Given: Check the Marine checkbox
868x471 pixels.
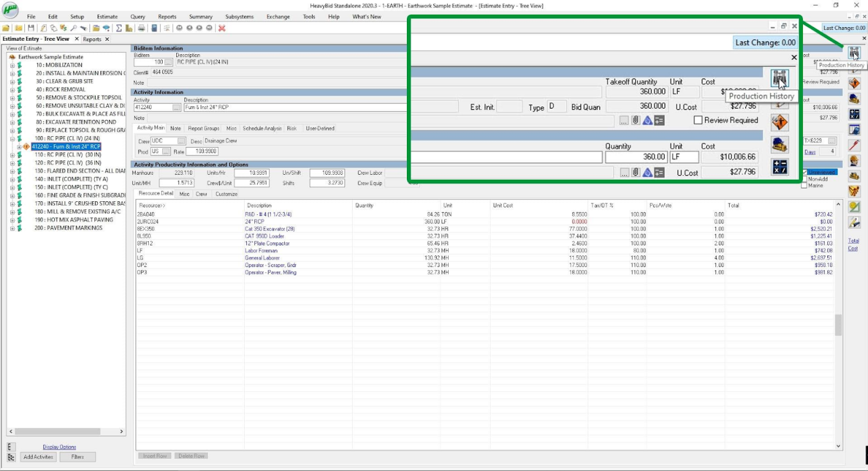Looking at the screenshot, I should coord(805,184).
